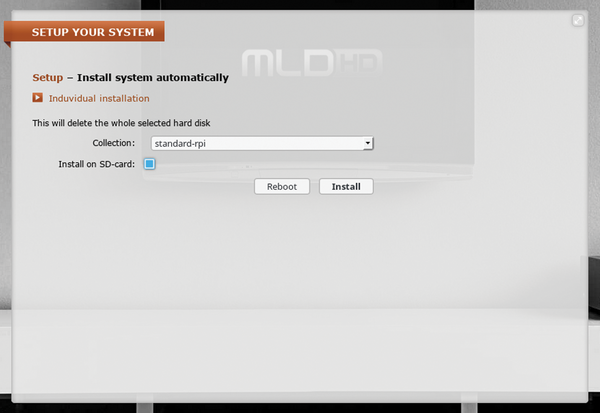Click the resize icon in top-right corner
600x413 pixels.
(x=578, y=20)
